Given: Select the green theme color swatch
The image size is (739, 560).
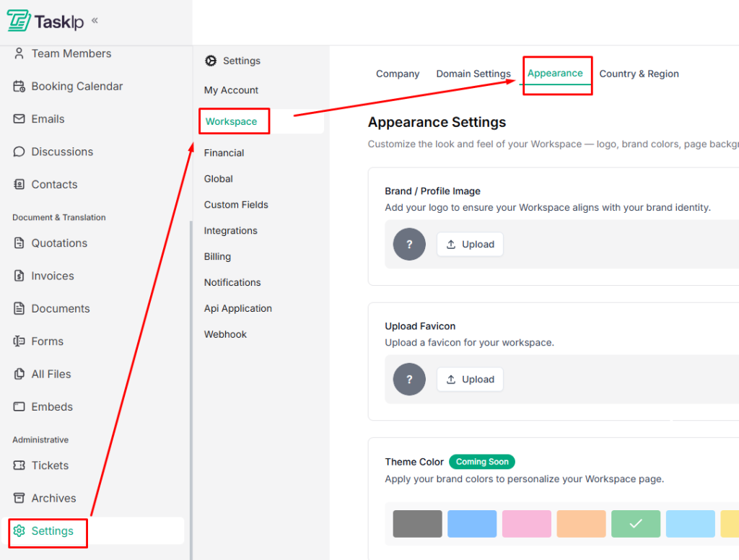Looking at the screenshot, I should point(635,523).
